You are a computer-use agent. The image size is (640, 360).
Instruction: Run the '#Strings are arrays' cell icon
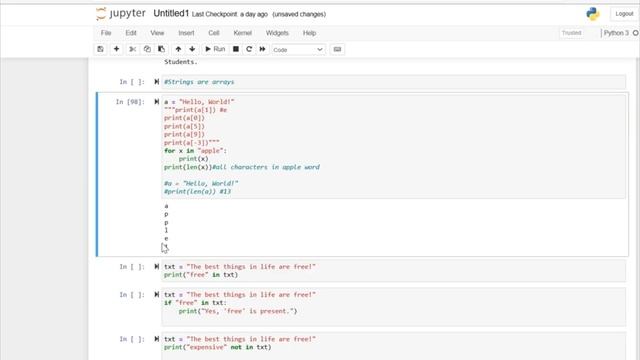(x=156, y=82)
